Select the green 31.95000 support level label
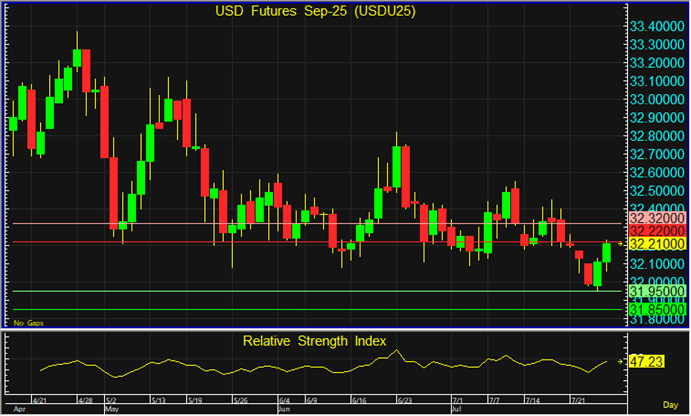Image resolution: width=691 pixels, height=416 pixels. [655, 291]
